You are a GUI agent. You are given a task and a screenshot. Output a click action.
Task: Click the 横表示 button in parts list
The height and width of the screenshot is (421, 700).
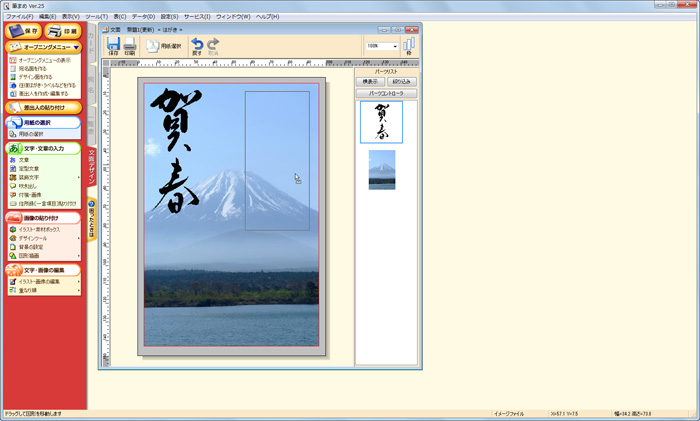[371, 83]
